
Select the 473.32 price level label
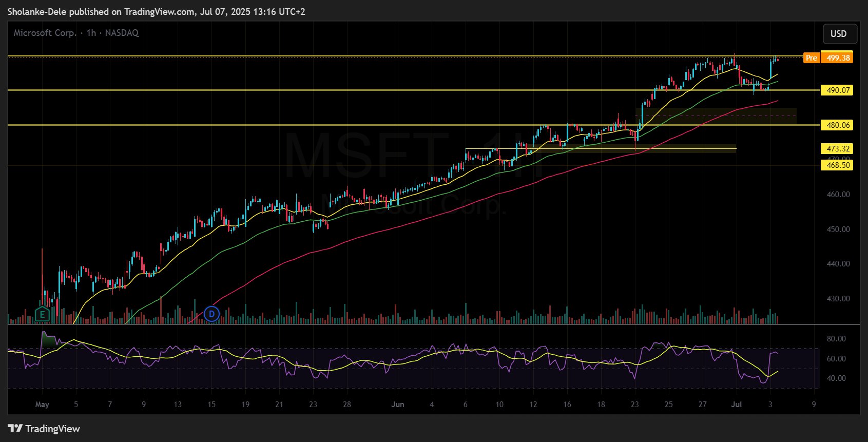tap(838, 148)
